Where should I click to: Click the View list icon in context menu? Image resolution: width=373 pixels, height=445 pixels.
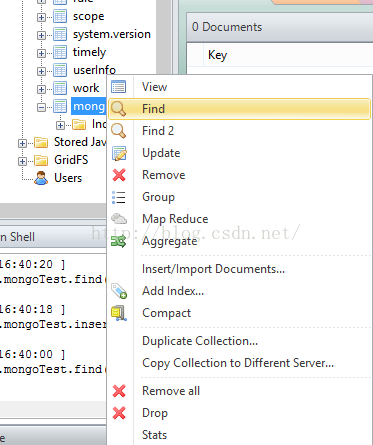point(119,87)
